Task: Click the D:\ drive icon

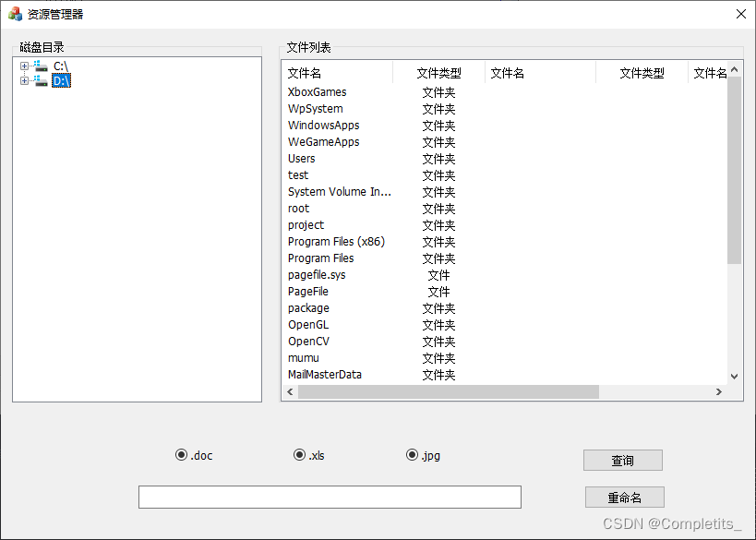Action: [41, 80]
